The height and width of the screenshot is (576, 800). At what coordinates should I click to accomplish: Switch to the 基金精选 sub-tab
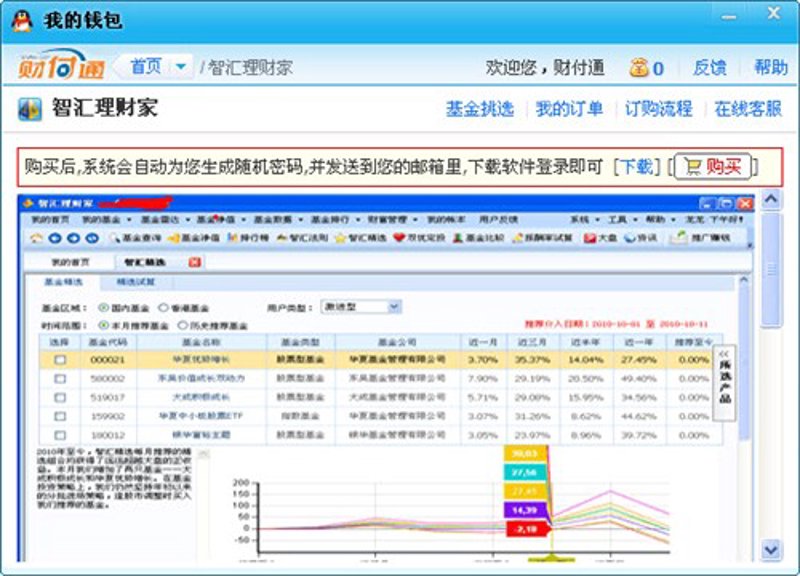click(63, 282)
